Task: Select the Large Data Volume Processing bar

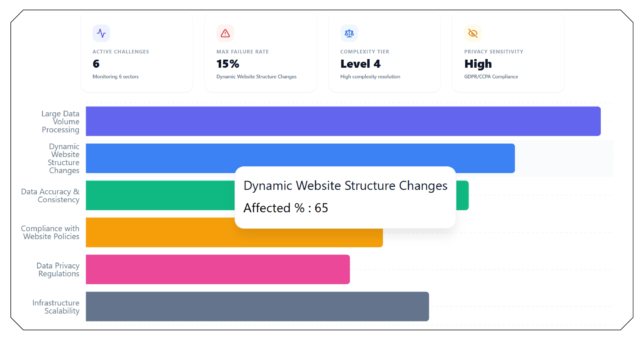Action: pos(343,121)
